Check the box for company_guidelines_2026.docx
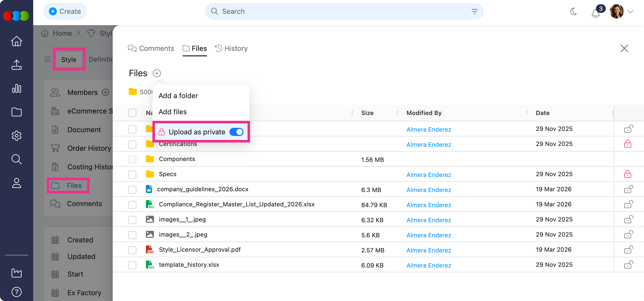 point(132,190)
